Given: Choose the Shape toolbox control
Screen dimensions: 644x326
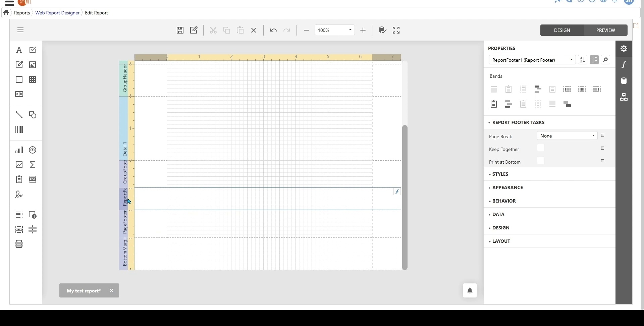Looking at the screenshot, I should click(33, 115).
